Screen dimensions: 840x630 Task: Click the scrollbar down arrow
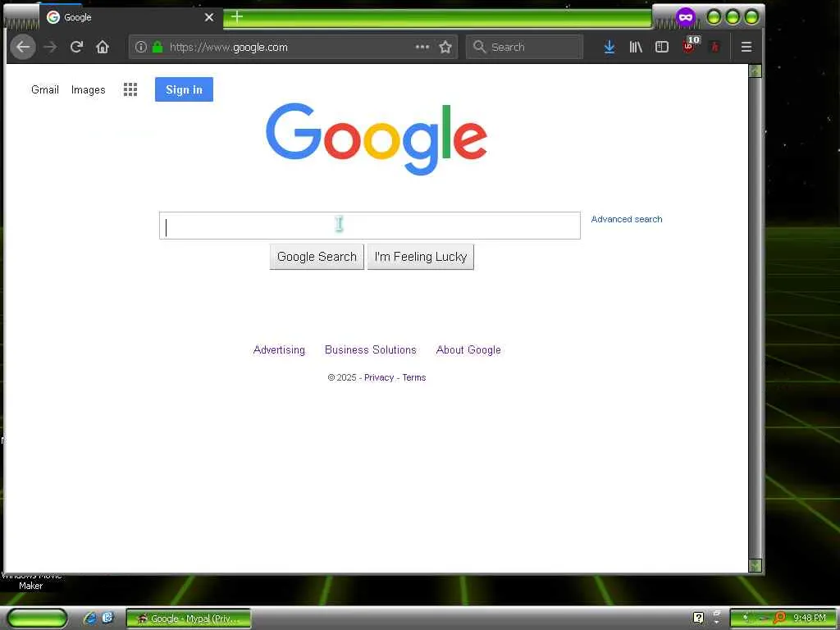click(x=756, y=565)
